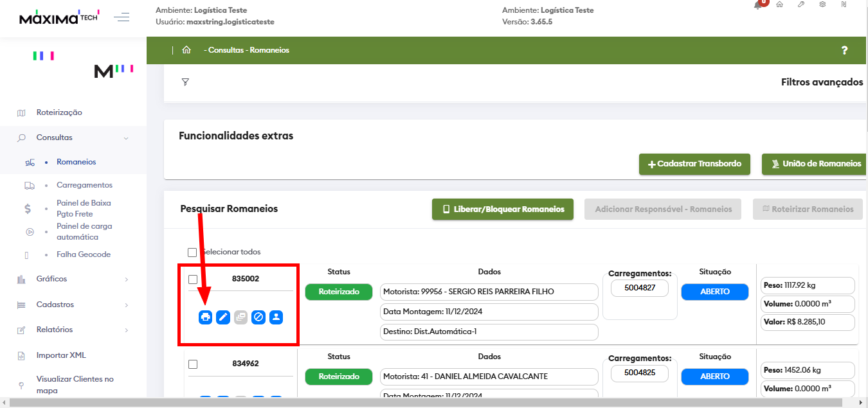Open the settings gear icon in top bar

click(x=822, y=5)
